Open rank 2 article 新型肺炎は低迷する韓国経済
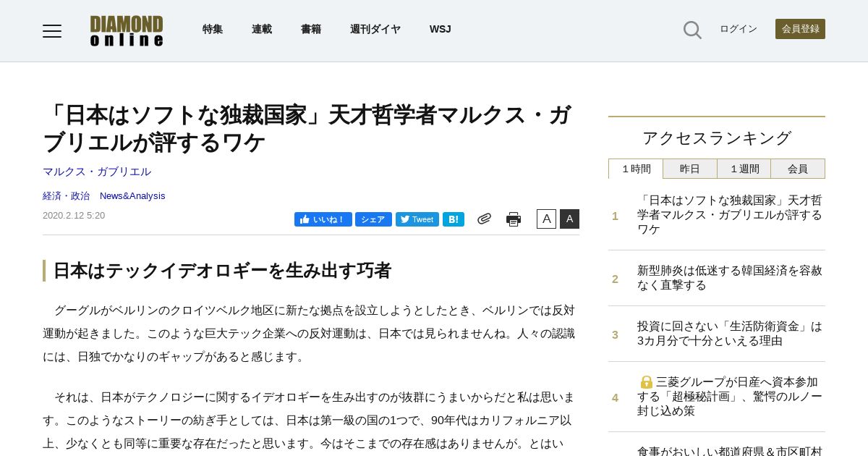868x456 pixels. point(730,277)
